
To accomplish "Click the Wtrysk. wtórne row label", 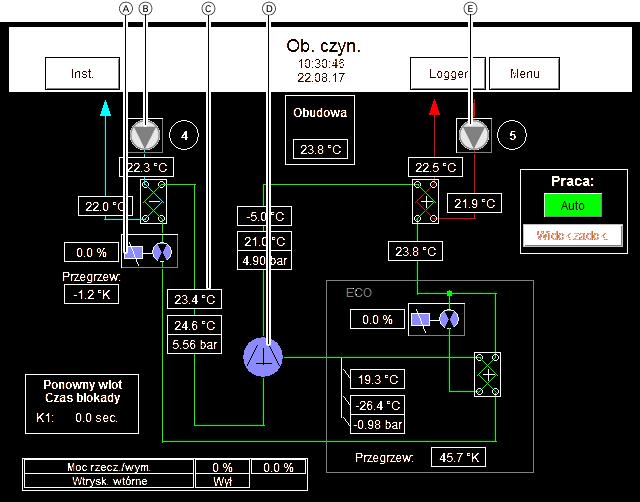I will (x=109, y=481).
